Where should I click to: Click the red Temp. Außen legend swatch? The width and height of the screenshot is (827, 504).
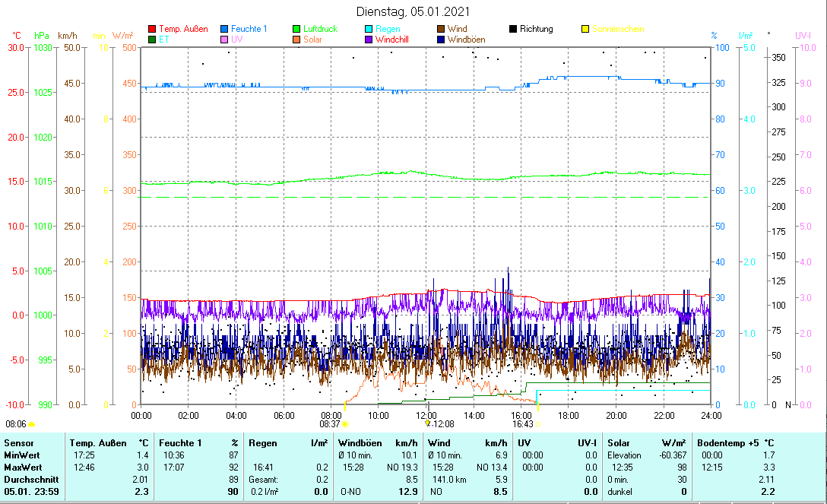[x=152, y=29]
